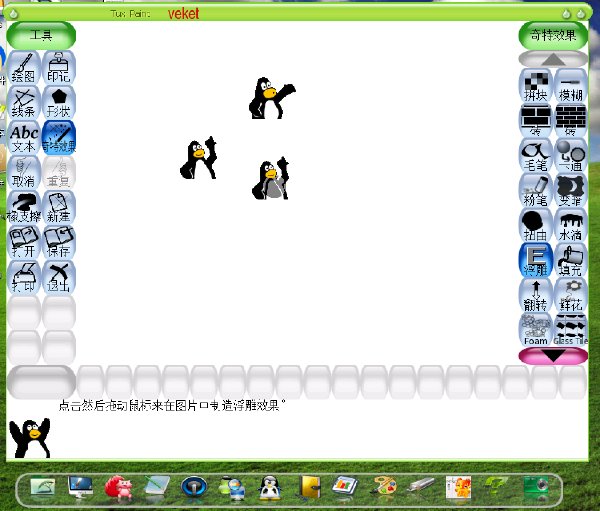Image resolution: width=600 pixels, height=511 pixels.
Task: Open the notepad with pencil dock icon
Action: click(157, 486)
